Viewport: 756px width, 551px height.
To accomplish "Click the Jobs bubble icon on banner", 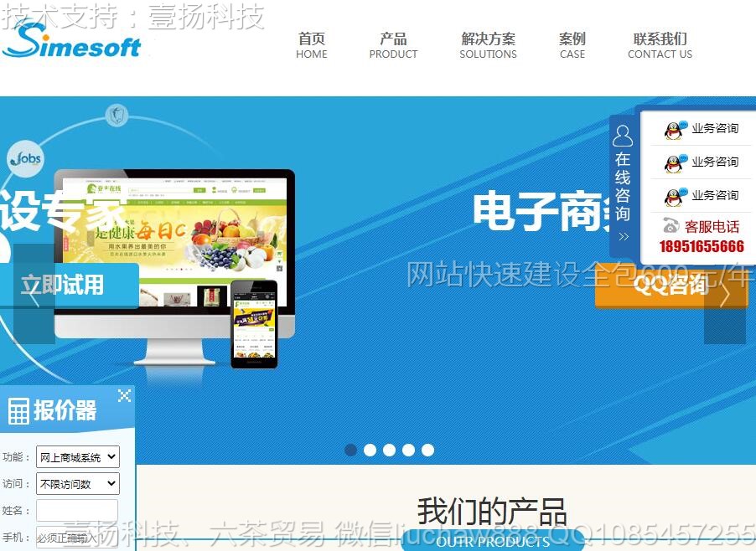I will (25, 159).
